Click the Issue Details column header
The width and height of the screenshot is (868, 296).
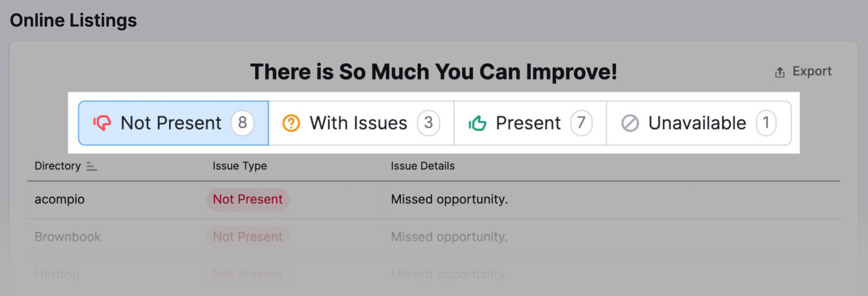tap(422, 166)
